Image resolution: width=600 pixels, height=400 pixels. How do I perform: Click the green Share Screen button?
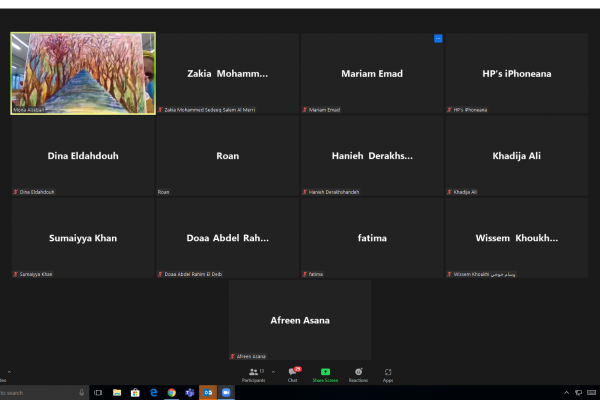324,373
